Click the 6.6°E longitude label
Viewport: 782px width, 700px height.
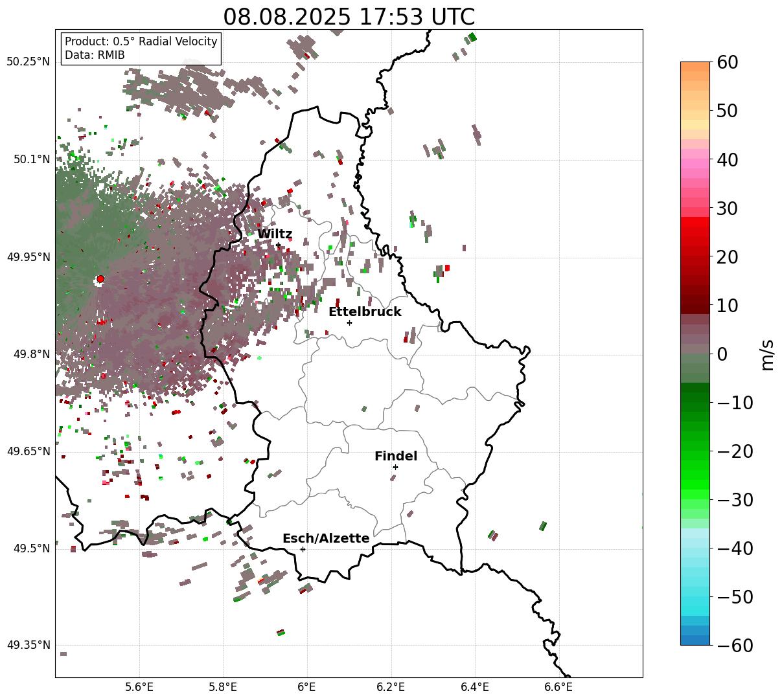[x=559, y=686]
